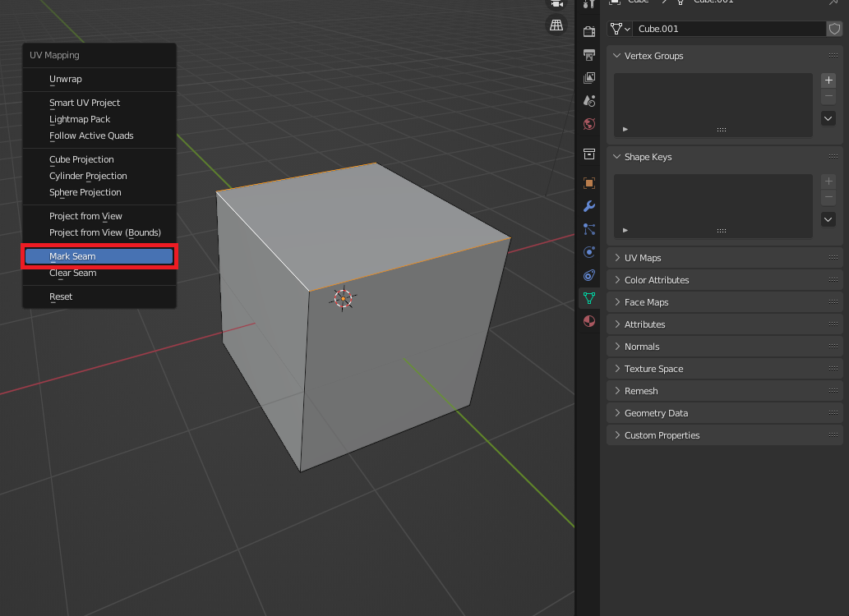Open the World properties tab

[x=588, y=124]
